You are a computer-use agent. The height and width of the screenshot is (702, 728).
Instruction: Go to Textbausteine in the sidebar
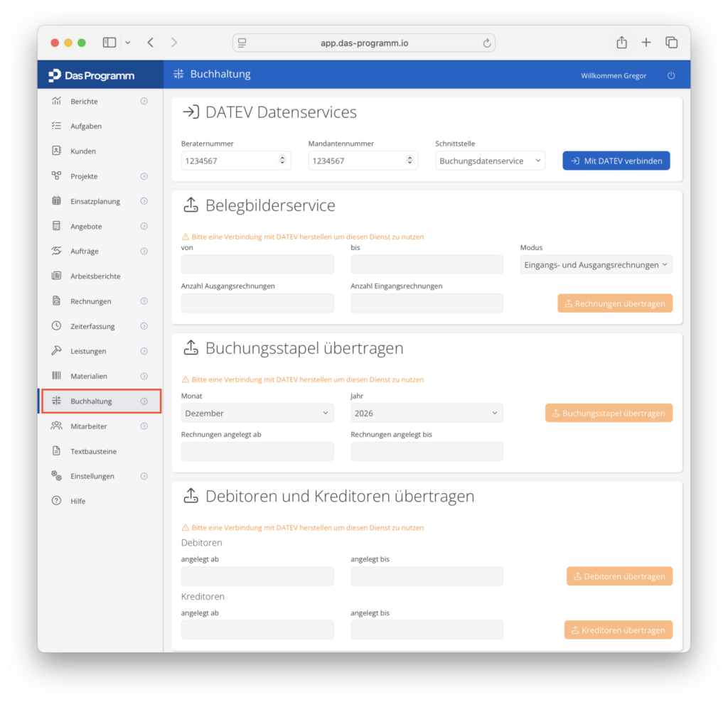pos(93,451)
